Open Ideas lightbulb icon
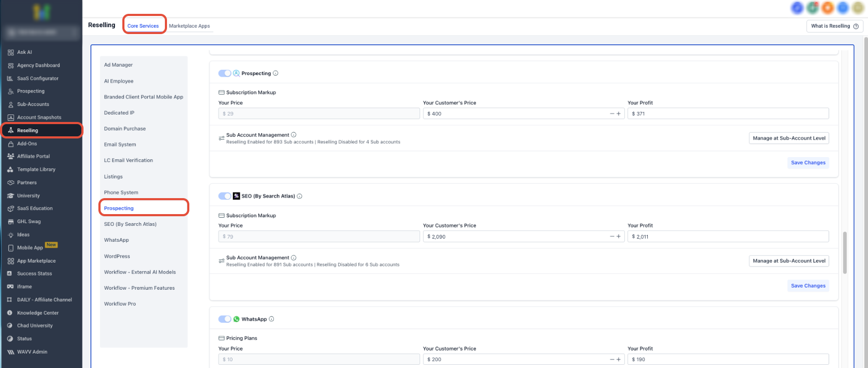 pos(11,235)
